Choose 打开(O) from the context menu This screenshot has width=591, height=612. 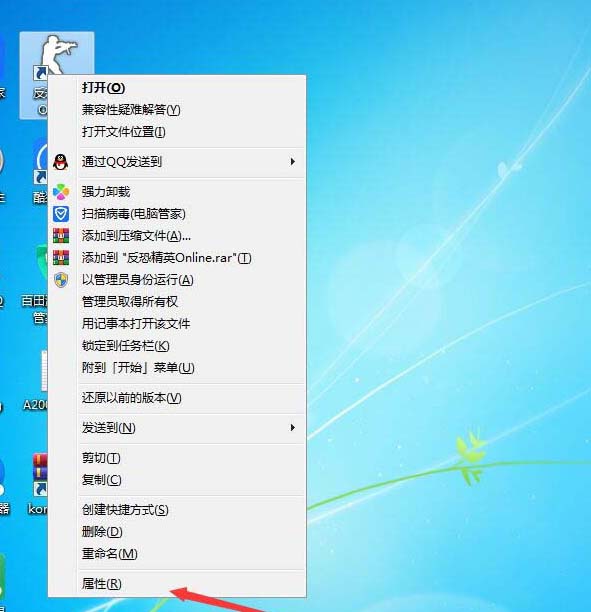click(192, 87)
